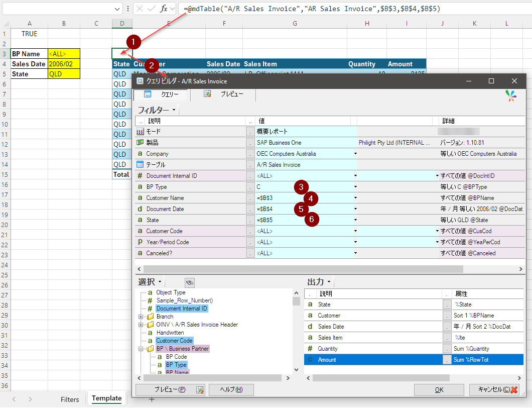
Task: Select column D header in Excel
Action: point(122,24)
